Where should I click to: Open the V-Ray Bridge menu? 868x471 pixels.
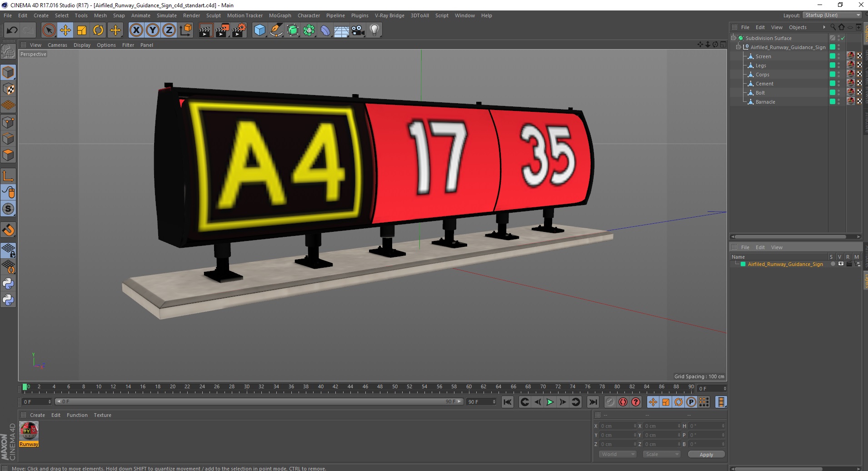click(389, 15)
